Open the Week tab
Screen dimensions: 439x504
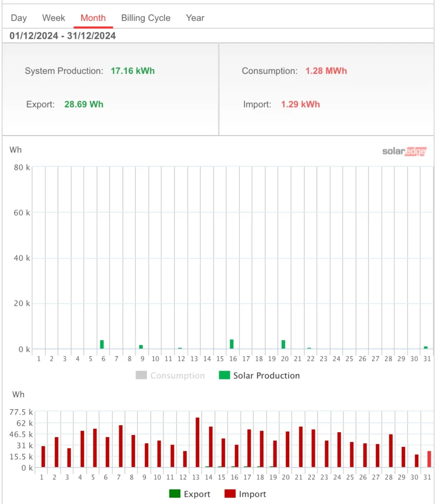coord(53,18)
